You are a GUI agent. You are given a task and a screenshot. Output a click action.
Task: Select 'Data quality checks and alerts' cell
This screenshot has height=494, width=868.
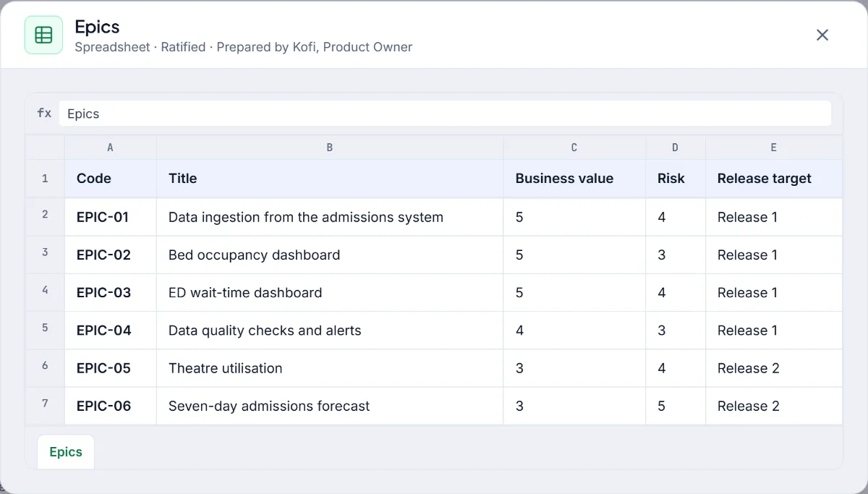tap(330, 330)
